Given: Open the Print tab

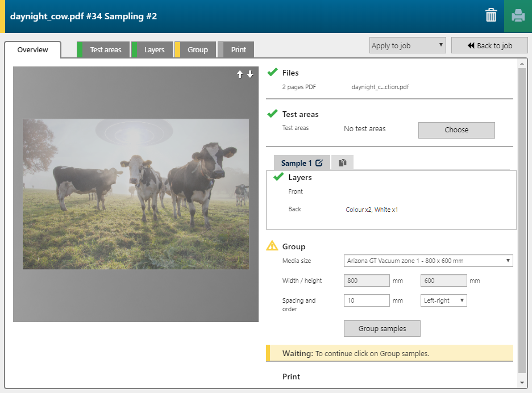Looking at the screenshot, I should point(236,50).
